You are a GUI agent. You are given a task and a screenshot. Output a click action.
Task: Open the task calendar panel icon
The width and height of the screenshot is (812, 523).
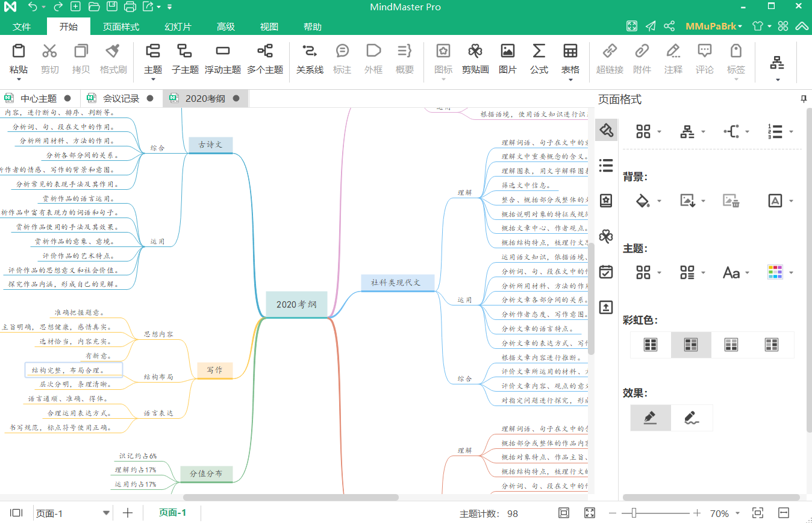point(606,272)
